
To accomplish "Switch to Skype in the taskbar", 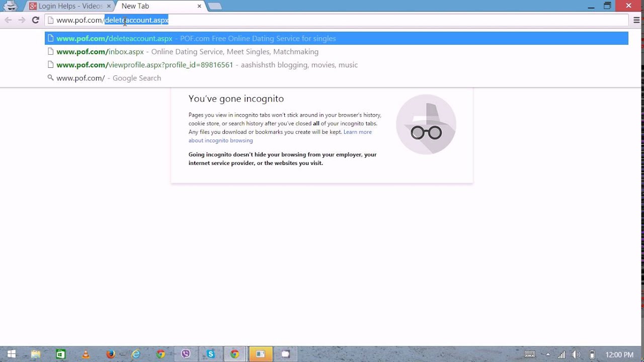I will 210,354.
